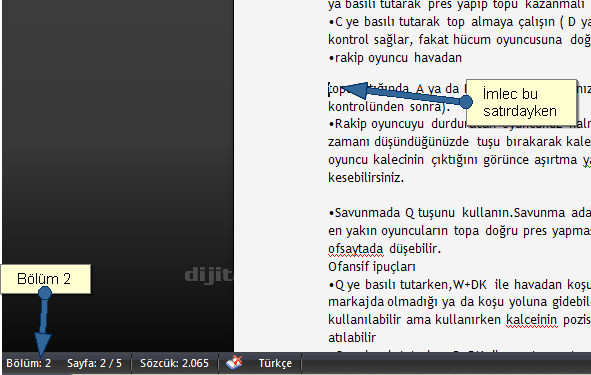The width and height of the screenshot is (591, 375).
Task: Click the word 'atılabilir' in the document
Action: [352, 337]
